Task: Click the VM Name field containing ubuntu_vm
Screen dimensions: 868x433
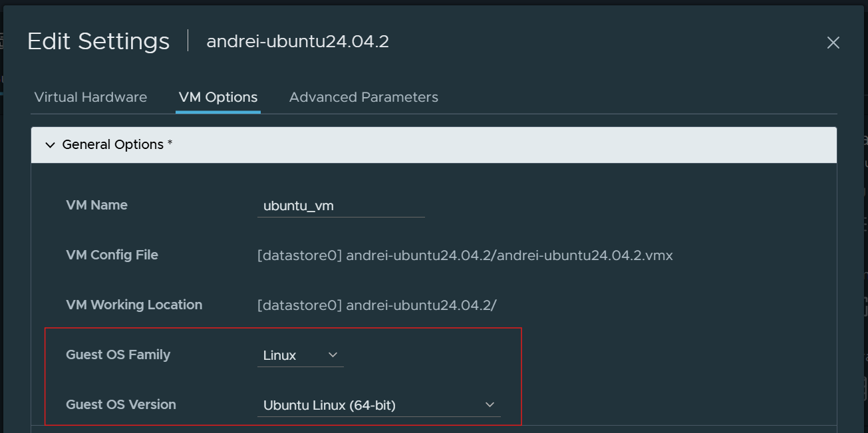Action: [341, 206]
